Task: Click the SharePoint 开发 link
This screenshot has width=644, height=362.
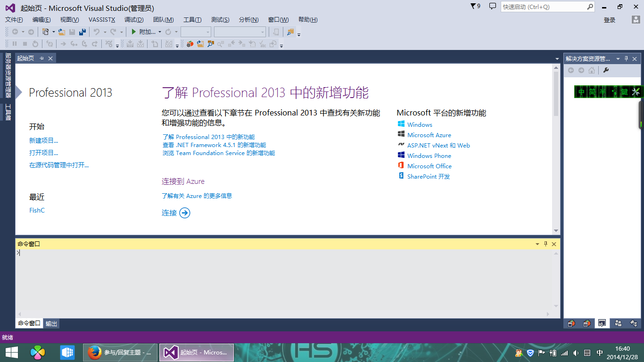Action: pyautogui.click(x=429, y=176)
